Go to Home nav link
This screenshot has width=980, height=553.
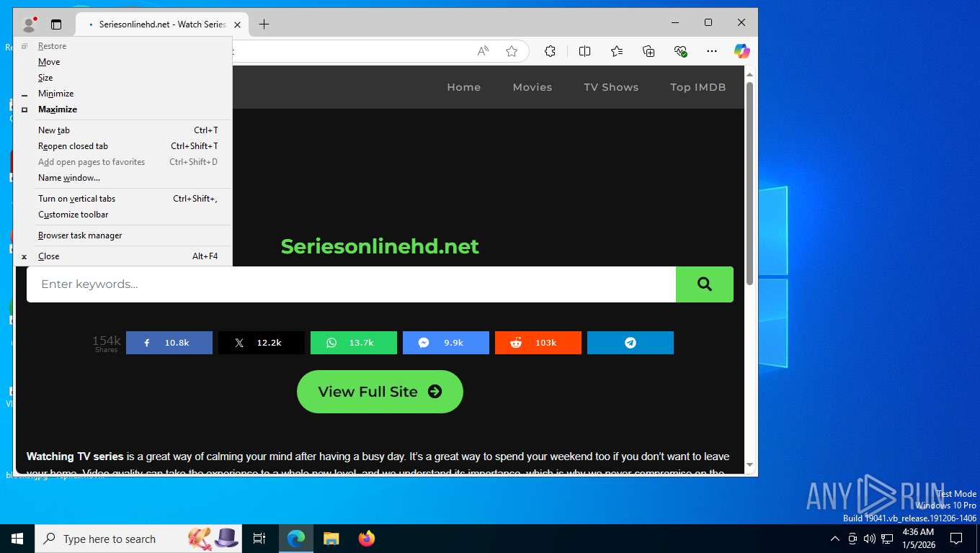coord(463,87)
